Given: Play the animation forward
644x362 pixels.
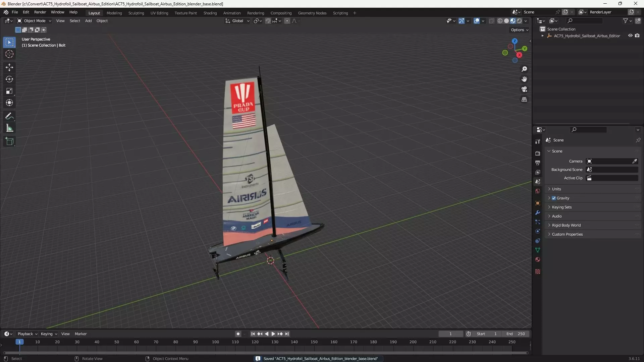Looking at the screenshot, I should coord(273,334).
